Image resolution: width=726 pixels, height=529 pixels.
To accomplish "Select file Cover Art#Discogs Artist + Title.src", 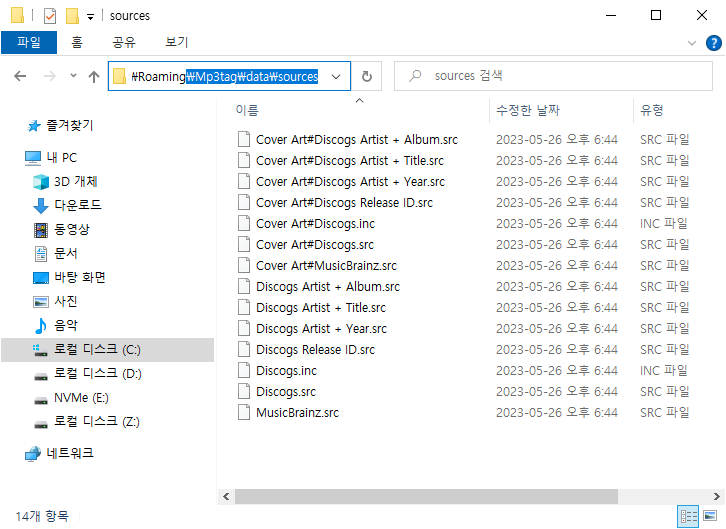I will coord(350,161).
